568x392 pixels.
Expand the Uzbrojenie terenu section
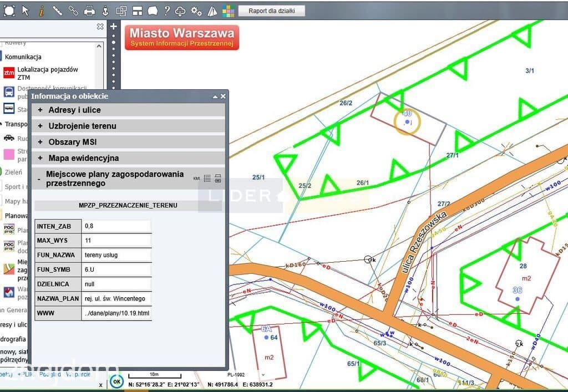tap(128, 126)
